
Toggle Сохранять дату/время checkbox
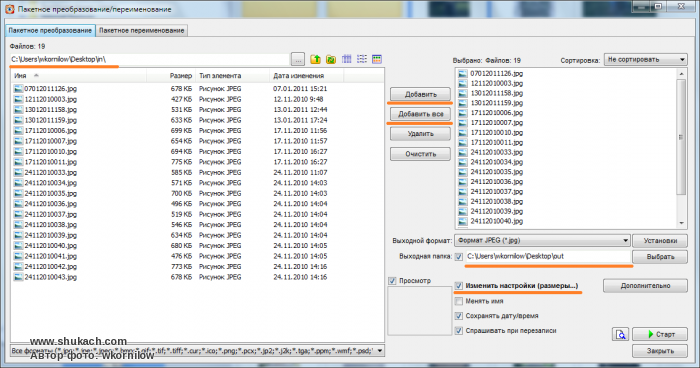click(458, 316)
